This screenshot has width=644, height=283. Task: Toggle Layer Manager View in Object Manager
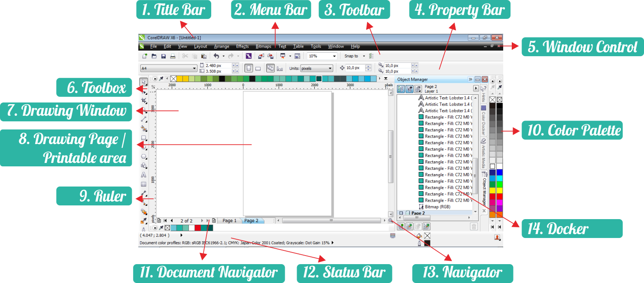click(x=418, y=88)
